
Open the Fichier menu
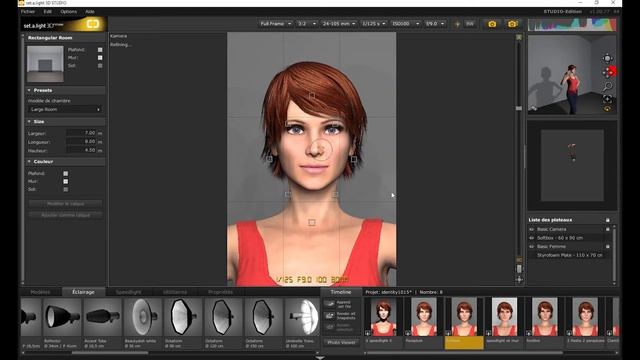pos(28,12)
